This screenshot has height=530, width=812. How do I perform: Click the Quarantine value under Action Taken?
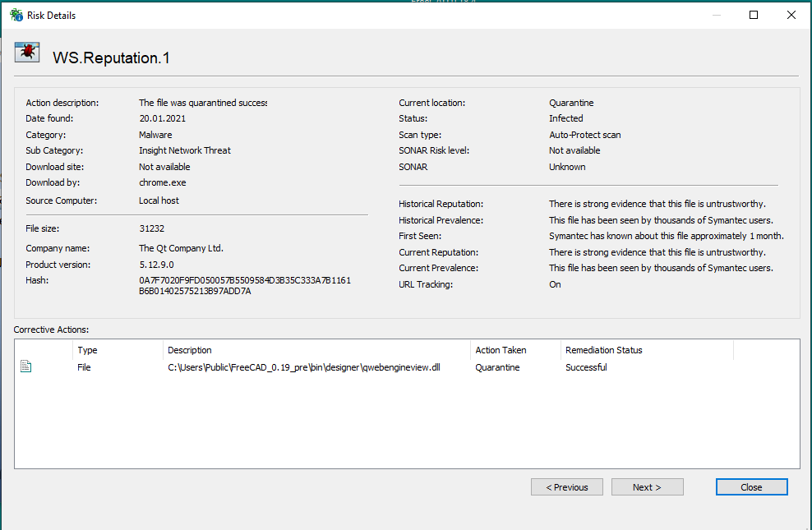tap(497, 367)
